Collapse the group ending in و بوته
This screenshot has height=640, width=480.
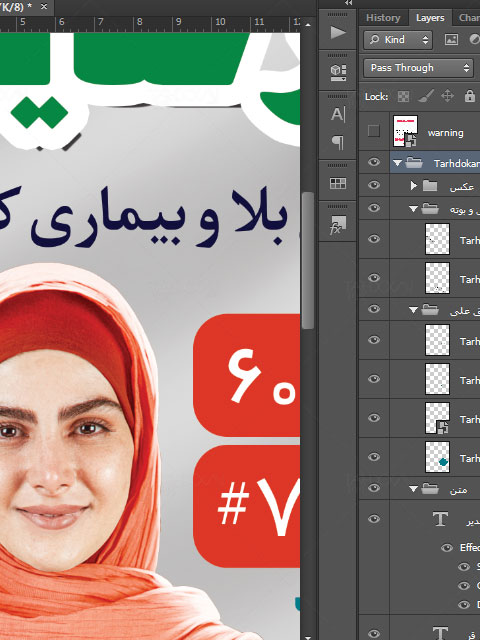coord(413,209)
